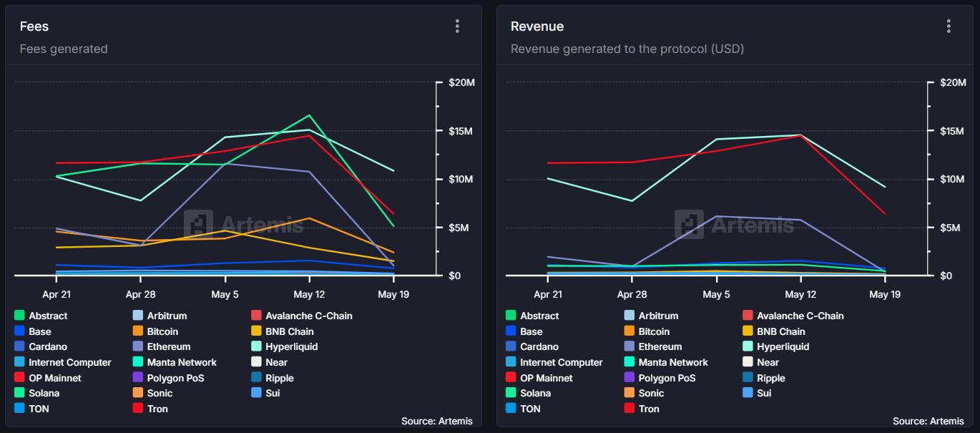Toggle Abstract series in Revenue legend
The height and width of the screenshot is (433, 980).
click(532, 316)
